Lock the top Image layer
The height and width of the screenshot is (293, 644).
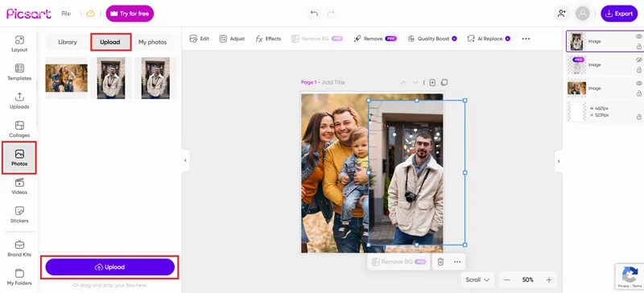[x=638, y=47]
